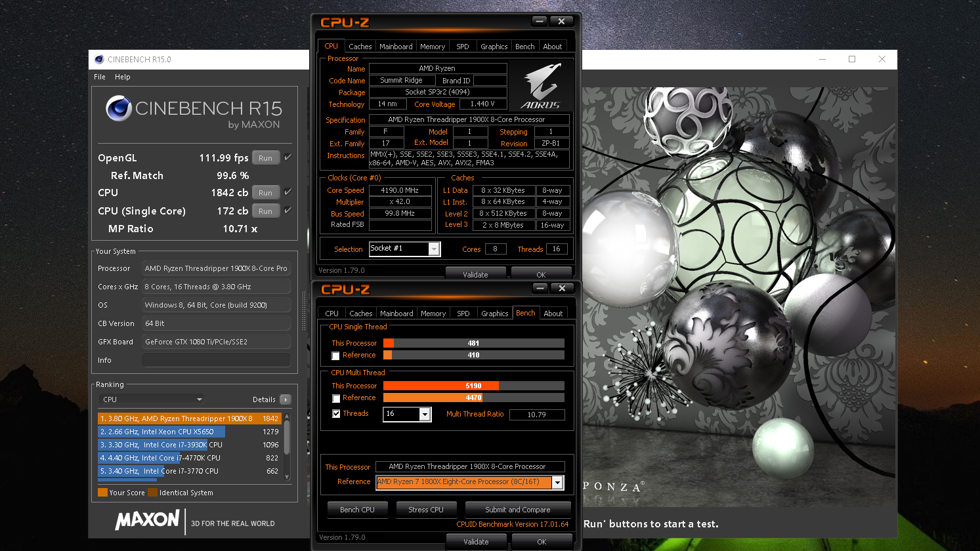Click the multi thread This Processor bar 5190

pos(474,386)
